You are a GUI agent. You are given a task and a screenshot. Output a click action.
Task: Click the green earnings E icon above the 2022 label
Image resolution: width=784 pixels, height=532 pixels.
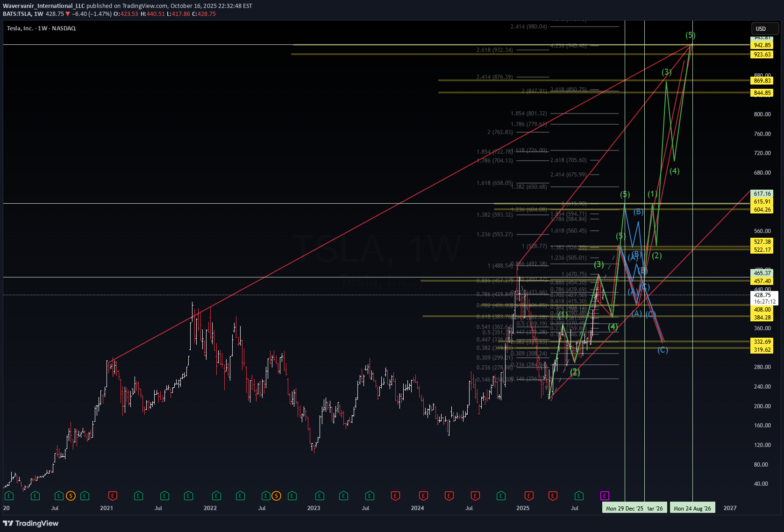point(216,496)
